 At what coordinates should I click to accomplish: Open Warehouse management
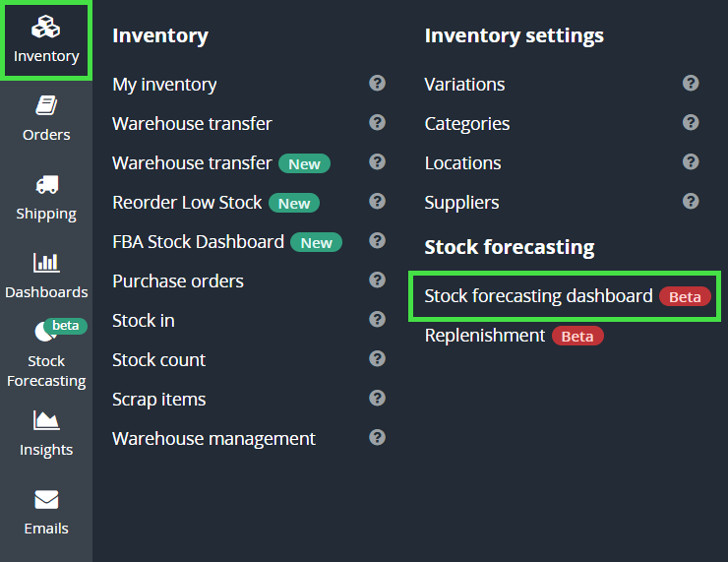pos(213,439)
